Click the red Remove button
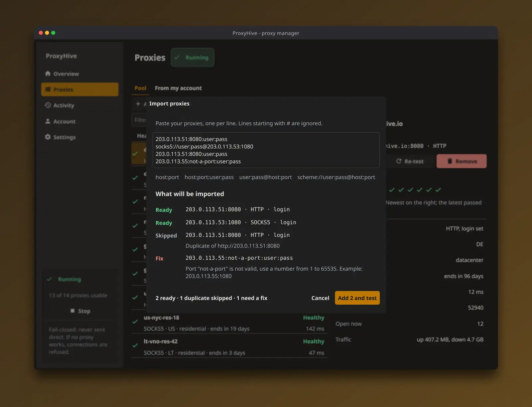 click(462, 161)
